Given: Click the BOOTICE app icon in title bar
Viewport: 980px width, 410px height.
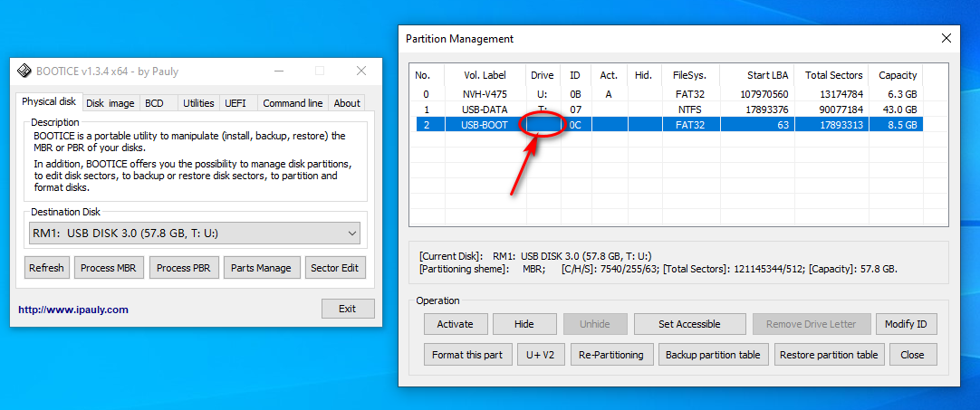Looking at the screenshot, I should [24, 72].
